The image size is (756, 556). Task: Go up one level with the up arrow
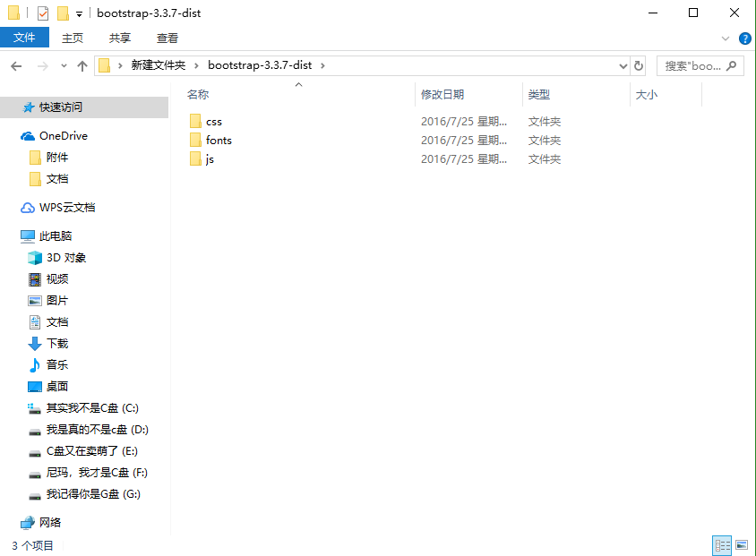(82, 66)
